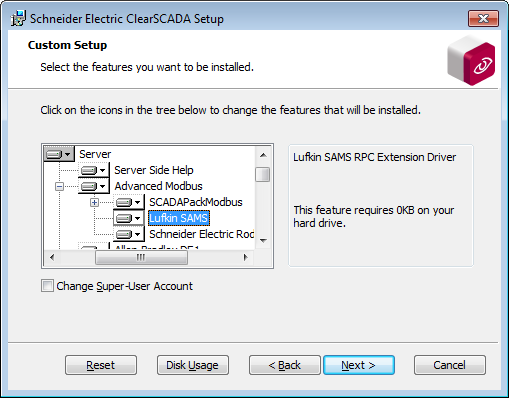Image resolution: width=509 pixels, height=398 pixels.
Task: Go to the next step with Next
Action: [359, 365]
